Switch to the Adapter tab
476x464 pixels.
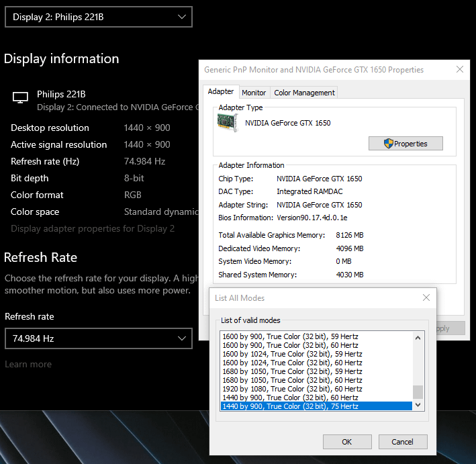[221, 91]
